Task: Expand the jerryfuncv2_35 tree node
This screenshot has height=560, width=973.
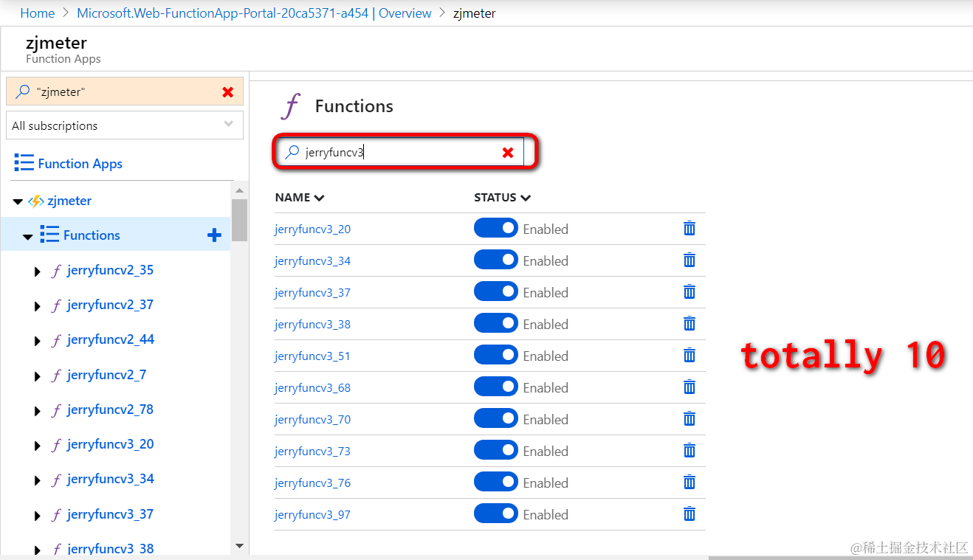Action: pyautogui.click(x=38, y=272)
